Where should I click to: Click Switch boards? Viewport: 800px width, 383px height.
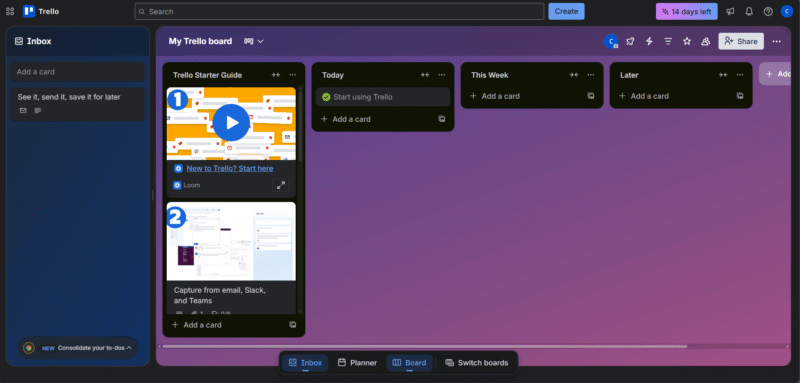pos(477,363)
